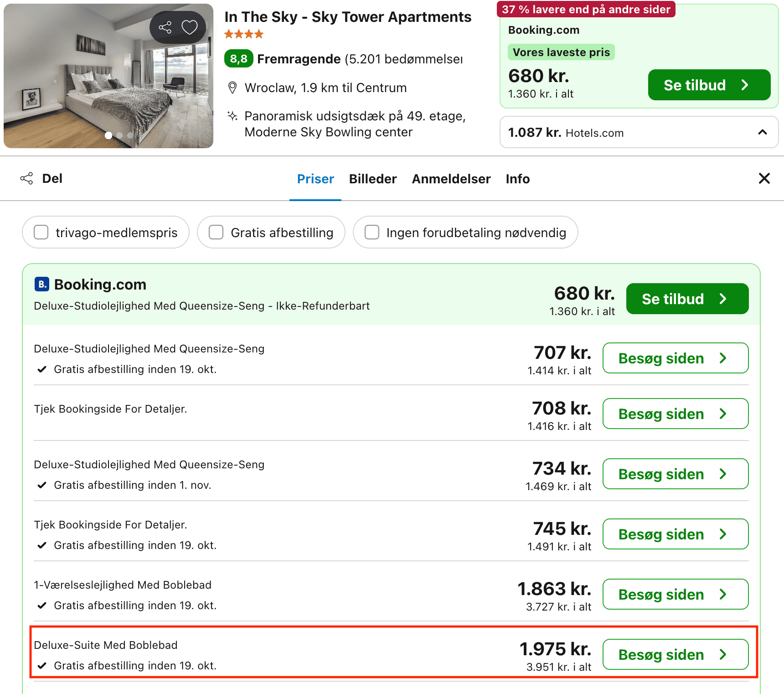Click the 4-star hotel rating
Screen dimensions: 784x694
[244, 34]
